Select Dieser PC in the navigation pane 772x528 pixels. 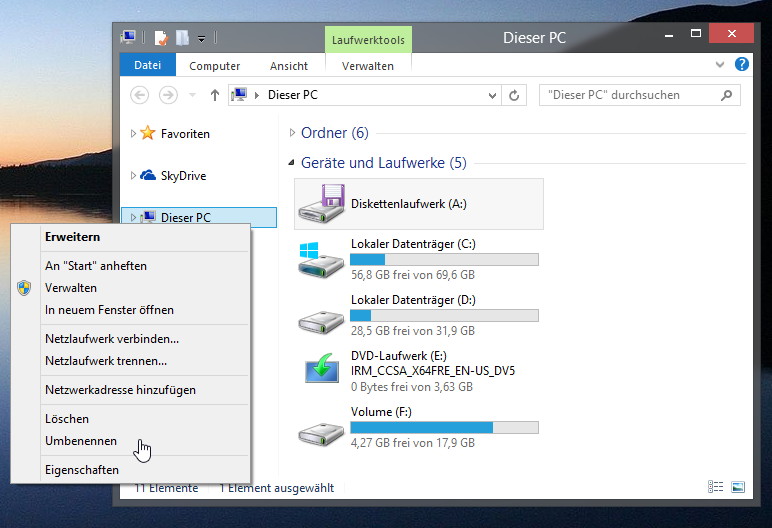point(186,217)
